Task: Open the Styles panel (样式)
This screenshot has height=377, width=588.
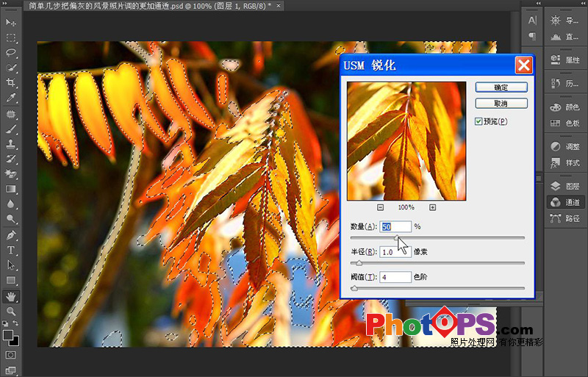Action: (565, 163)
